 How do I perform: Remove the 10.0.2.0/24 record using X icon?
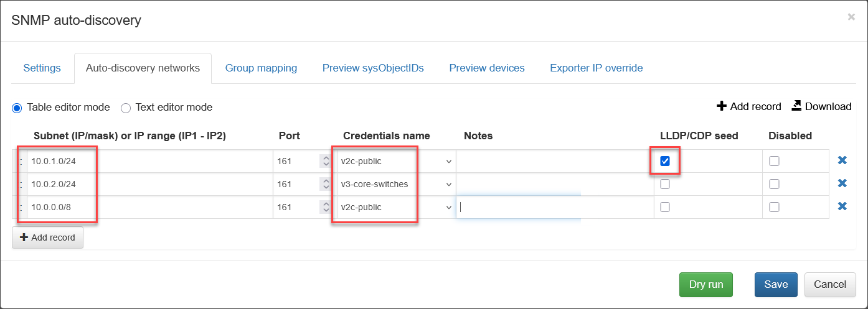[842, 183]
